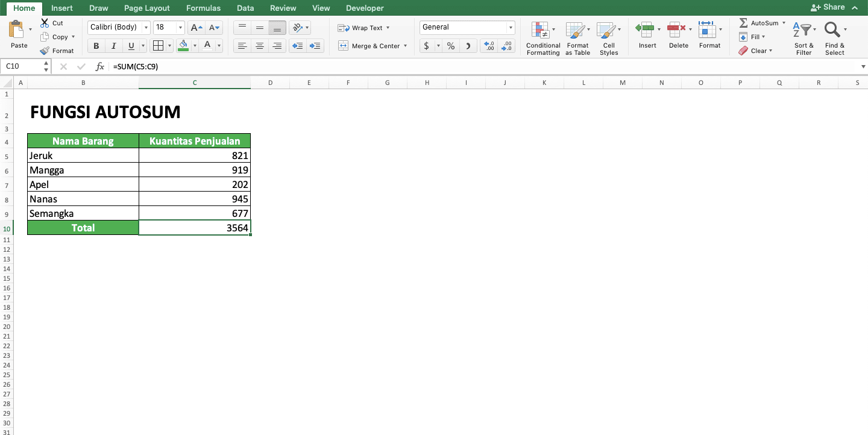This screenshot has height=435, width=868.
Task: Click the Insert cells icon
Action: (645, 28)
